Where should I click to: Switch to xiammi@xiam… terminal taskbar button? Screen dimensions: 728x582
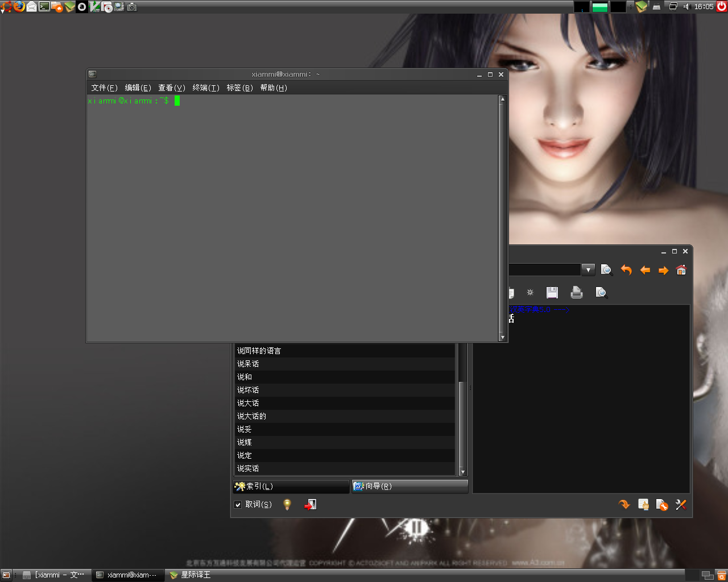tap(127, 575)
